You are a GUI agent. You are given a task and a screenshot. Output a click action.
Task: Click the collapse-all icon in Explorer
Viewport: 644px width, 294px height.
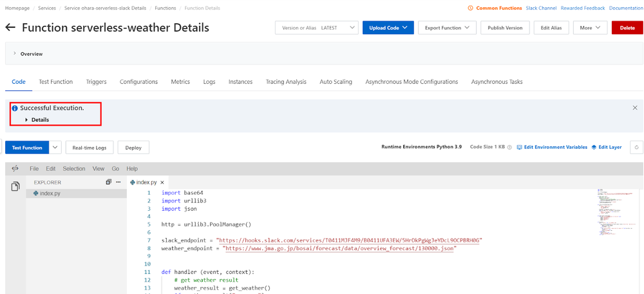(109, 182)
